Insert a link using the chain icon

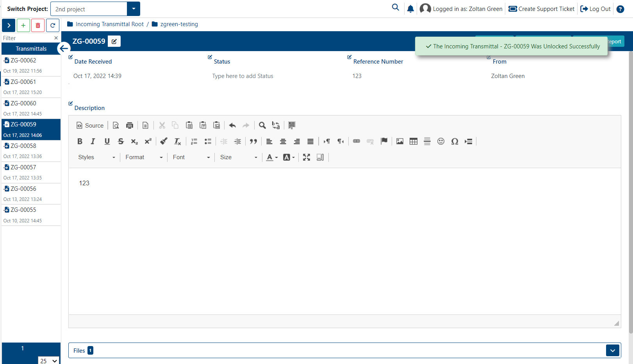[357, 141]
